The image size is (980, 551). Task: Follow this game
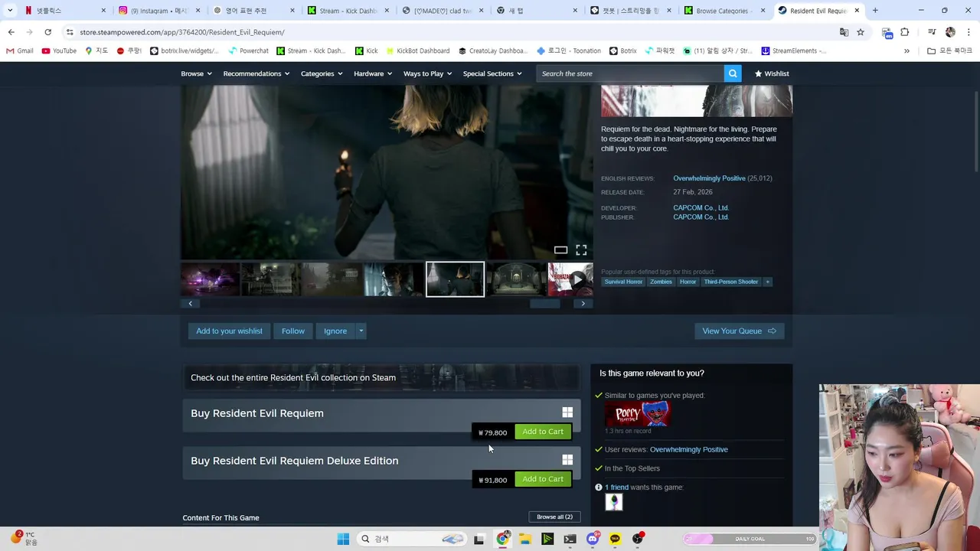[293, 331]
